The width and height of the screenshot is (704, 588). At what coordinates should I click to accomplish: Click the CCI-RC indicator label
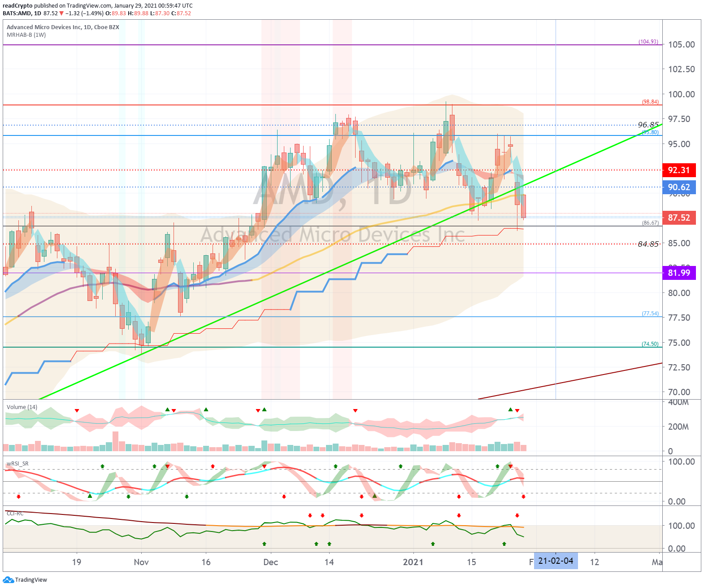coord(15,514)
